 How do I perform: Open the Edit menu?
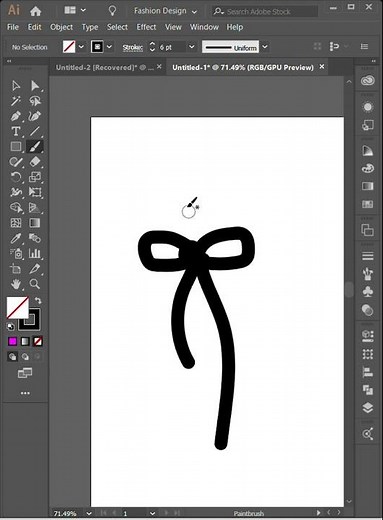34,27
